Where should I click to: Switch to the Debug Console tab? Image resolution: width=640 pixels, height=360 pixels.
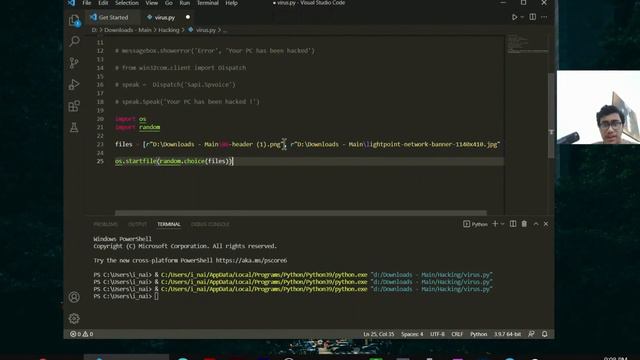210,224
